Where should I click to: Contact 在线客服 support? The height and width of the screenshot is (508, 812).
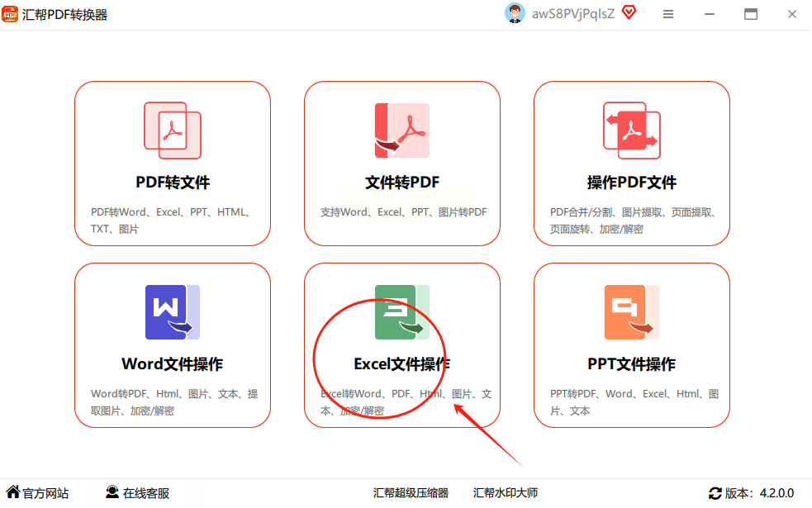point(138,493)
